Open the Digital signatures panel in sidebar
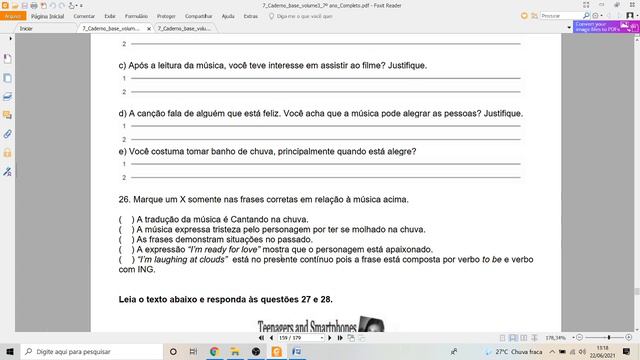Screen dimensions: 640x360 7,172
